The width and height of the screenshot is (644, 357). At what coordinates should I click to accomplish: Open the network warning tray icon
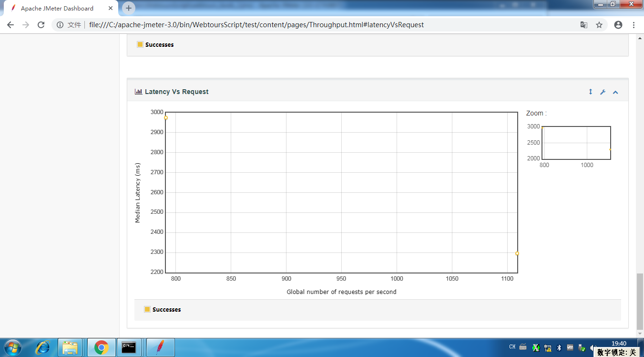click(x=548, y=348)
